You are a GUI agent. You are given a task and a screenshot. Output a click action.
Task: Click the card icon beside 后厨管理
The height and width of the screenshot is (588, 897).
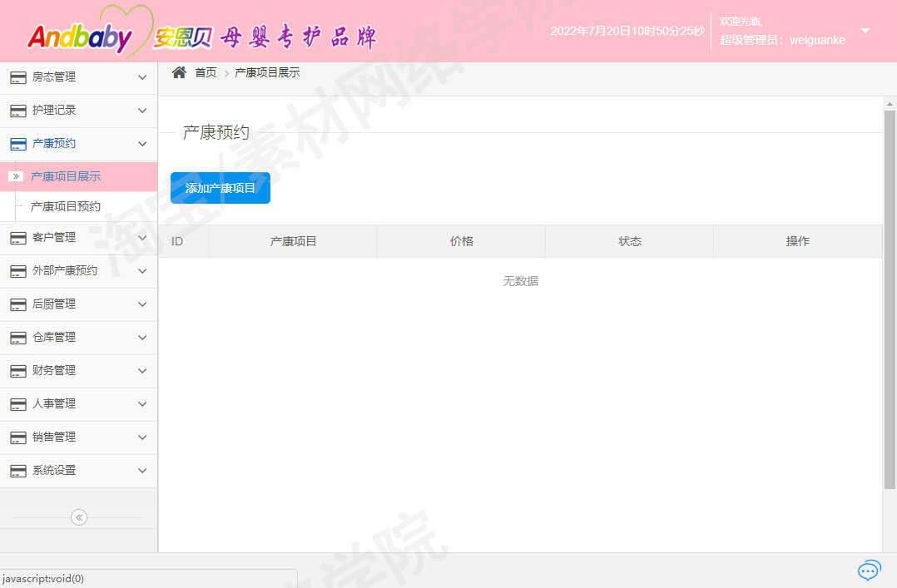click(18, 304)
